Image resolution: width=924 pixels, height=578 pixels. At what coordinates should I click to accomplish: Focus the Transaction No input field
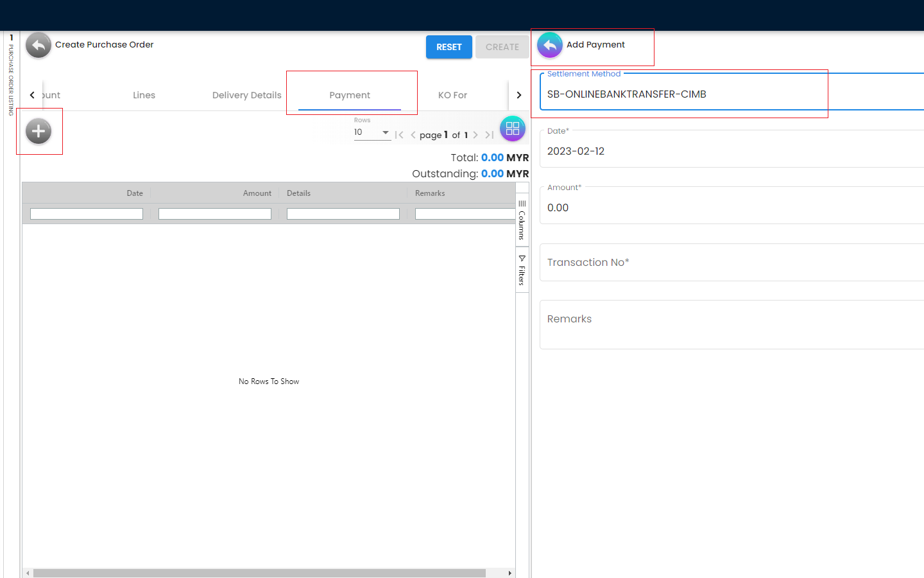[732, 263]
